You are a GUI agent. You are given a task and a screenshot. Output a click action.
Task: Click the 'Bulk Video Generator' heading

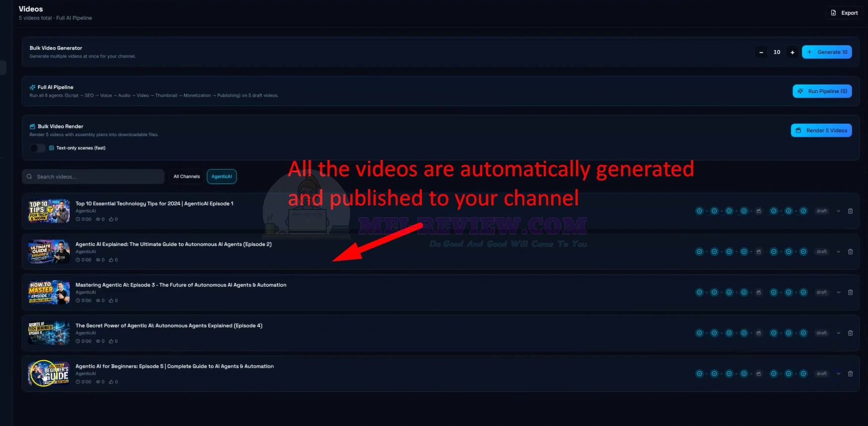click(x=56, y=48)
